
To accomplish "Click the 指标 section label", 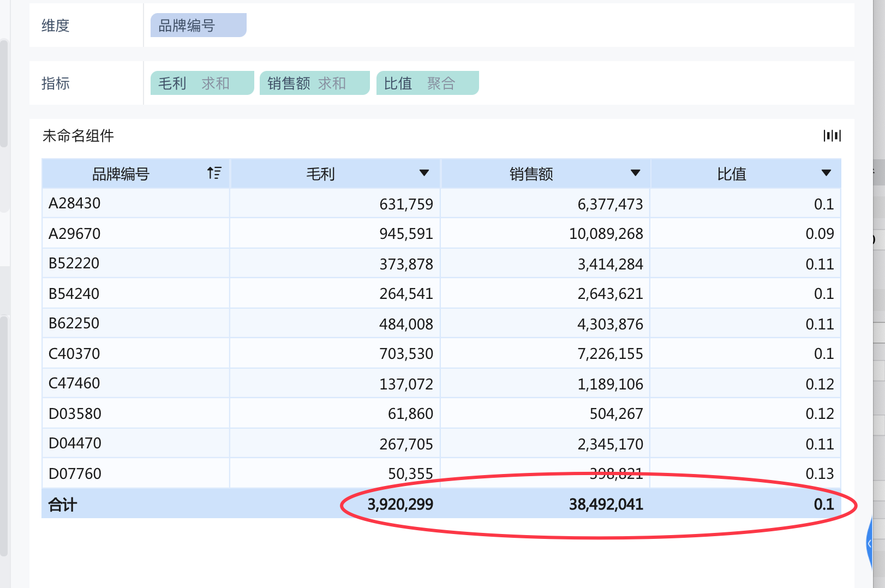I will (56, 83).
